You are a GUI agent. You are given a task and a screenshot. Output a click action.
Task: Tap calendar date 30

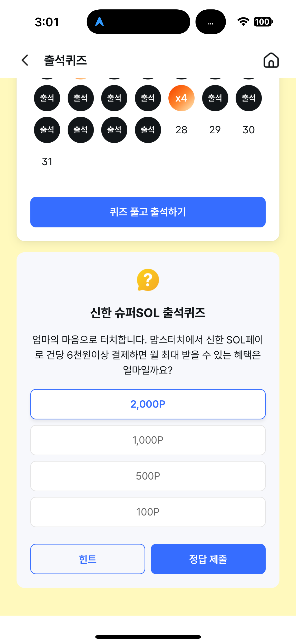tap(249, 130)
